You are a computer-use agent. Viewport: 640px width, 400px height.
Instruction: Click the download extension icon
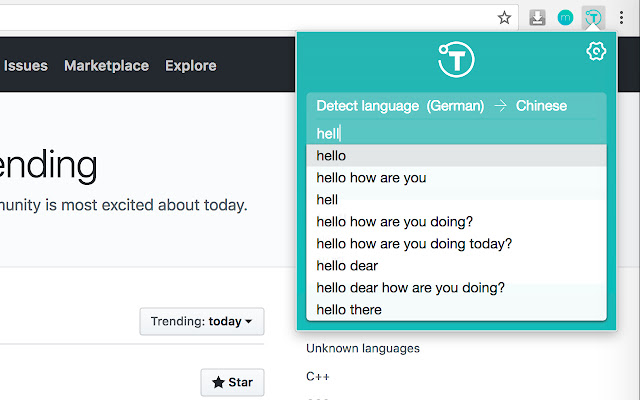(x=538, y=17)
